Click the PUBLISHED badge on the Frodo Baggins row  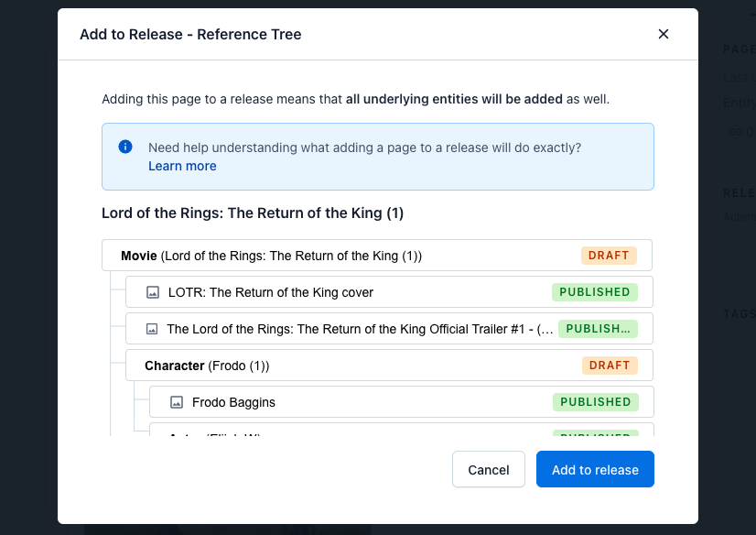click(x=596, y=402)
